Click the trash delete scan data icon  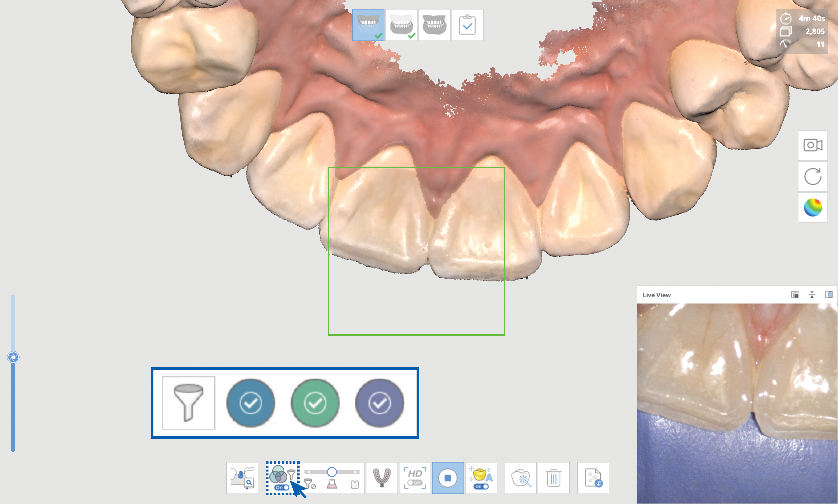click(x=553, y=478)
